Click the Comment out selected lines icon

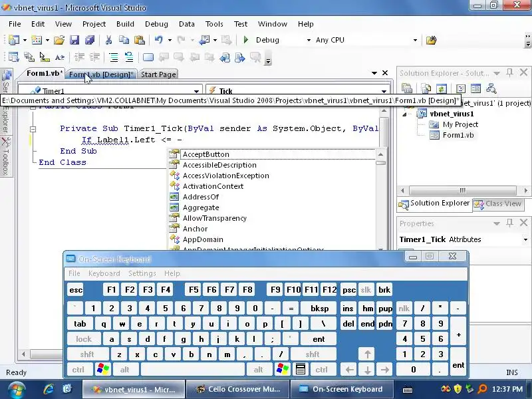[114, 57]
